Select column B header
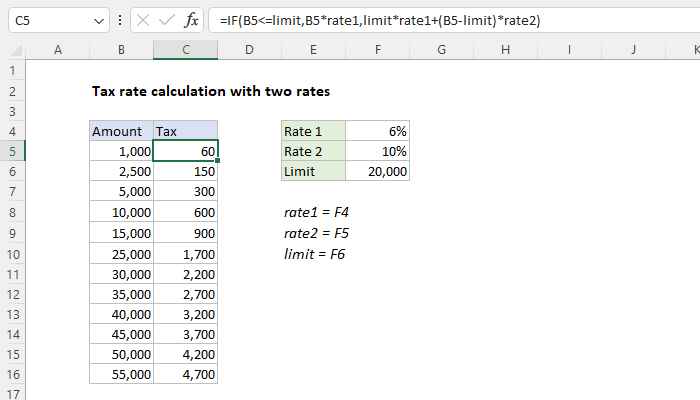The height and width of the screenshot is (400, 700). tap(121, 50)
